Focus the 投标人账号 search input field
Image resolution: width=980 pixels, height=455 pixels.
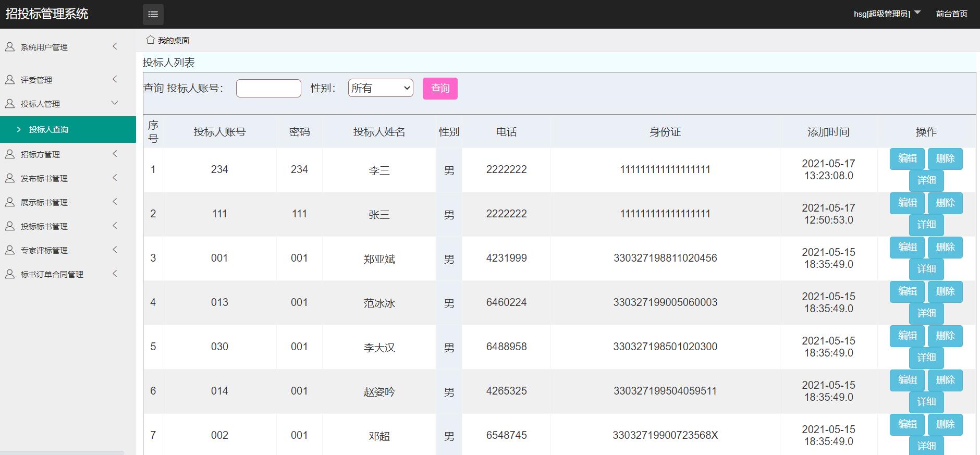tap(268, 88)
